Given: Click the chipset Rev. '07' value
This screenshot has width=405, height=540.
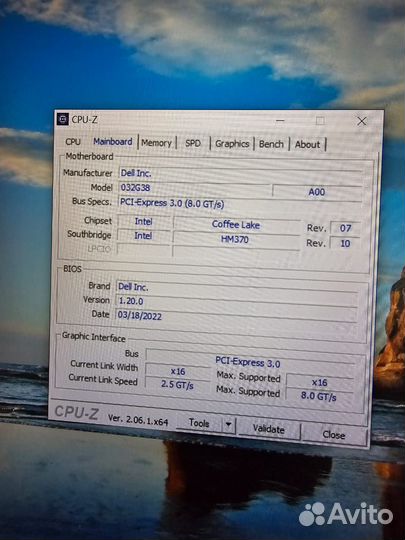Looking at the screenshot, I should point(345,228).
